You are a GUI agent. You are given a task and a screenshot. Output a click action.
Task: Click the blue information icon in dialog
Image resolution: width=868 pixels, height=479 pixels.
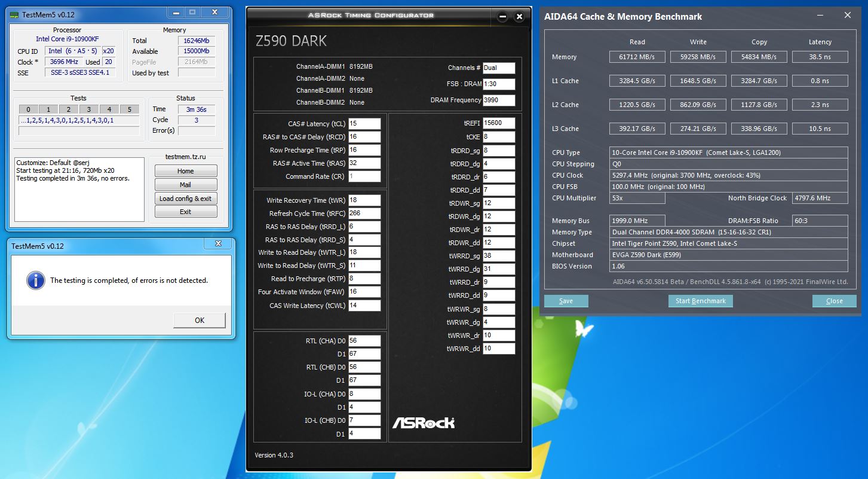click(x=36, y=280)
